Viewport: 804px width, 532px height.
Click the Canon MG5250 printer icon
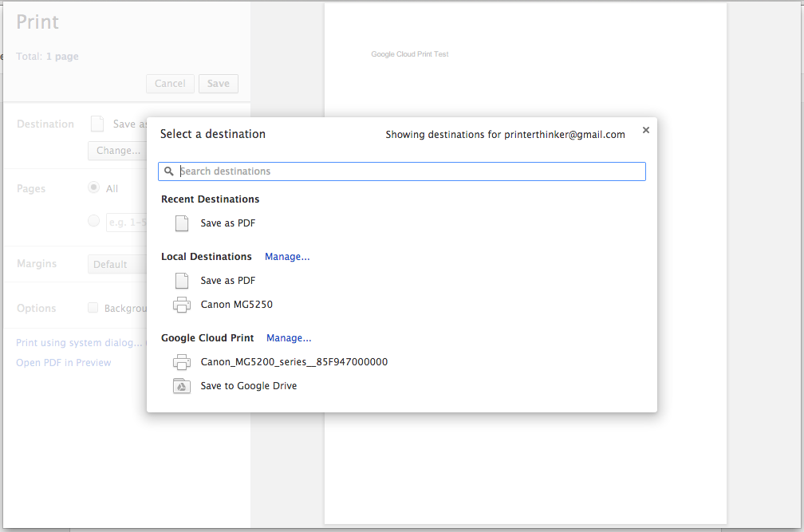coord(182,305)
